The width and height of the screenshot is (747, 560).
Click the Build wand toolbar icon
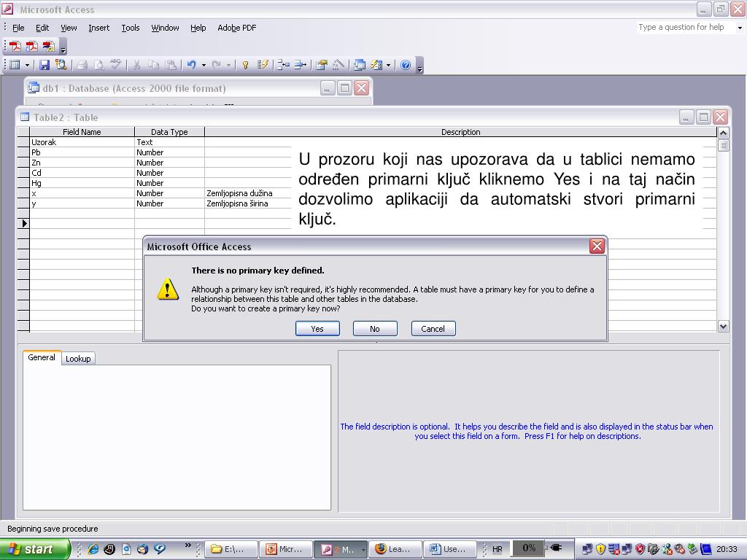[x=338, y=65]
